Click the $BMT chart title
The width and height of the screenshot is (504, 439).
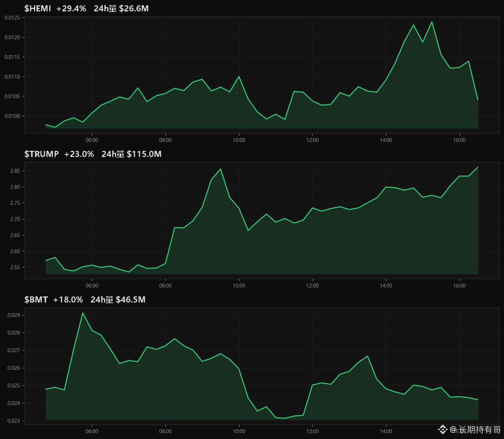36,300
